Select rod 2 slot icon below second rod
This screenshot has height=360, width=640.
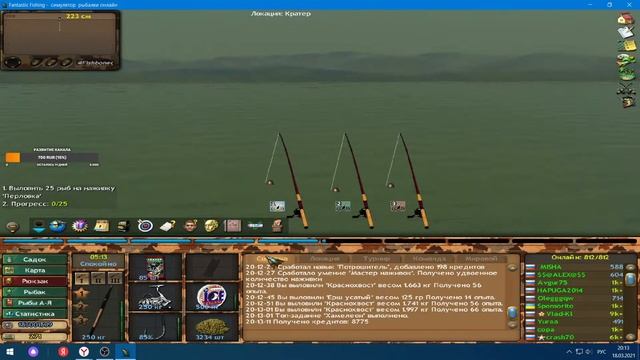click(x=343, y=206)
